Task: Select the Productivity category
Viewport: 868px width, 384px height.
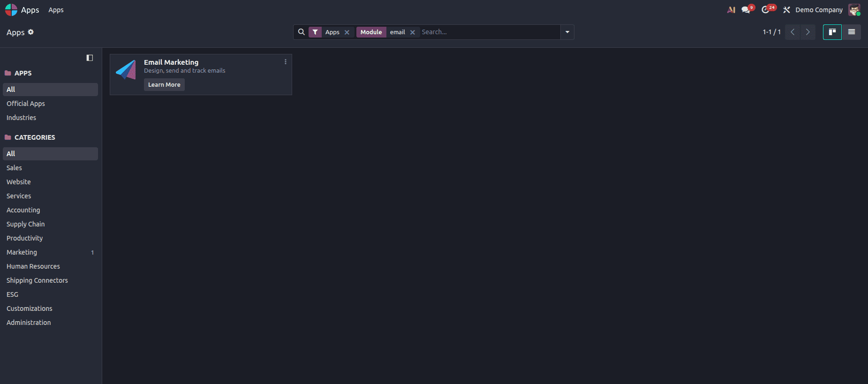Action: click(x=50, y=238)
